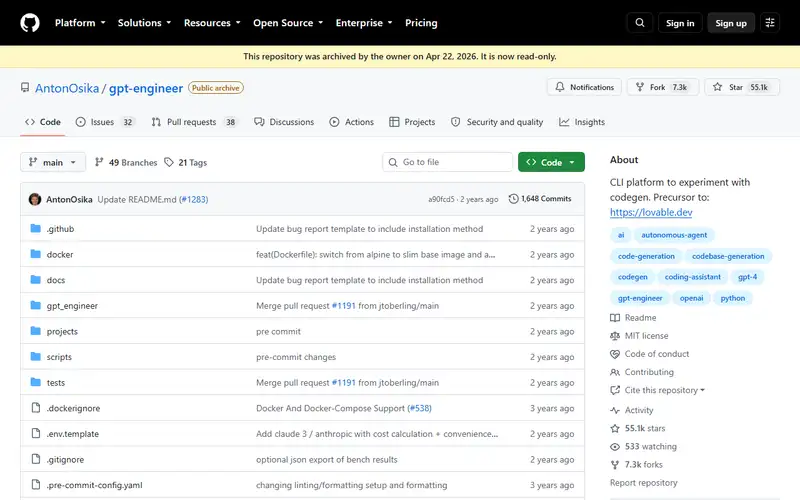Open the 21 Tags link

point(186,162)
